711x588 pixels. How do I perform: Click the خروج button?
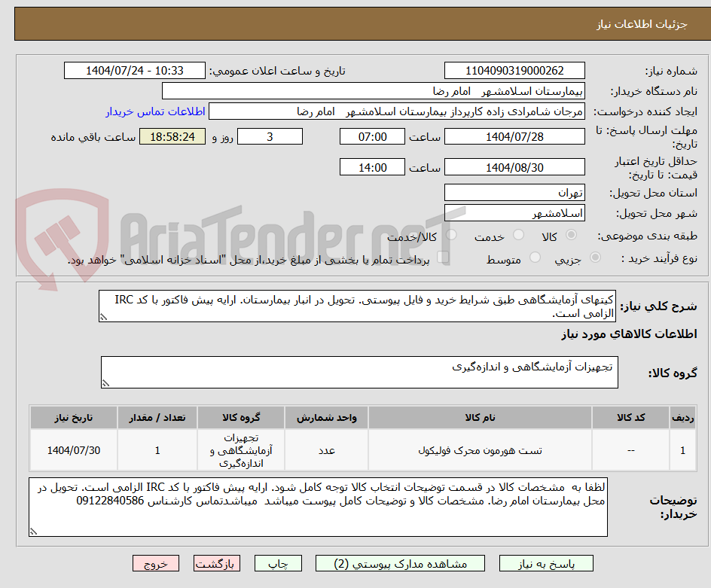coord(156,563)
